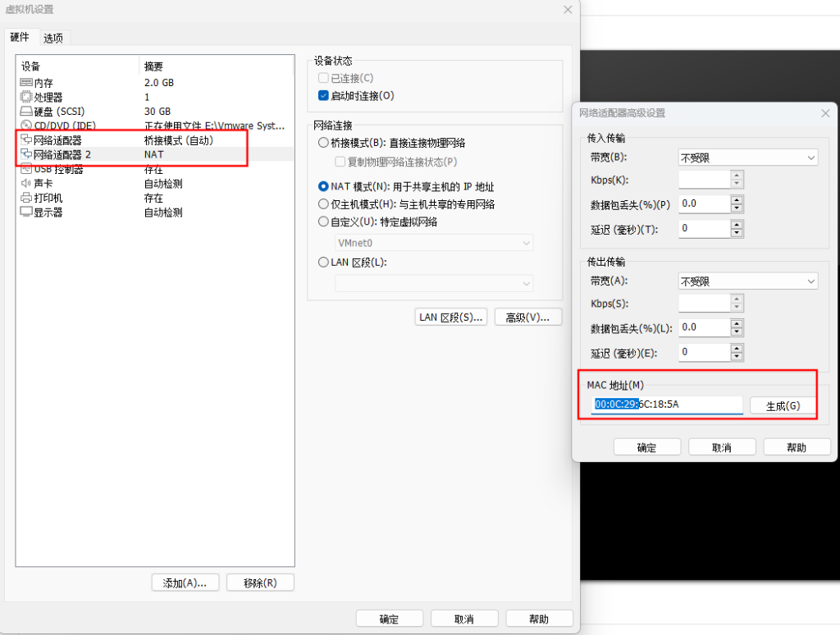
Task: Select the CD/DVD (IDE) drive icon
Action: [x=26, y=126]
